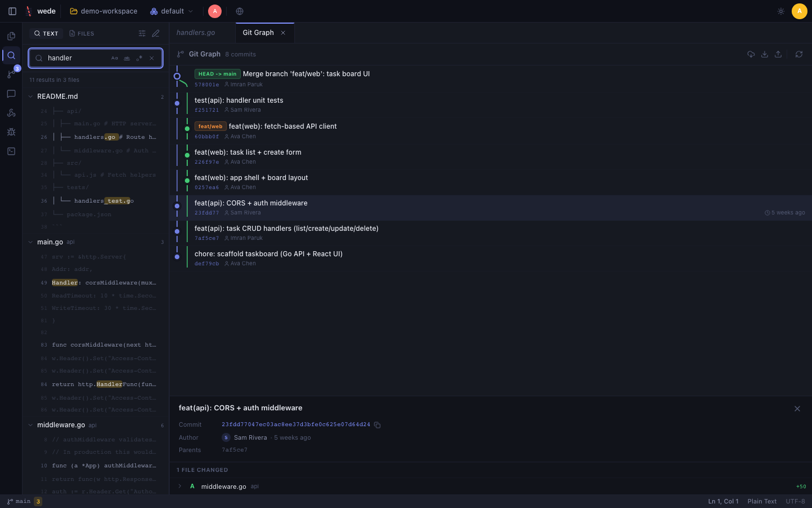Open main.go result line 49 Handler: corsMiddleware
The height and width of the screenshot is (508, 812).
click(96, 283)
